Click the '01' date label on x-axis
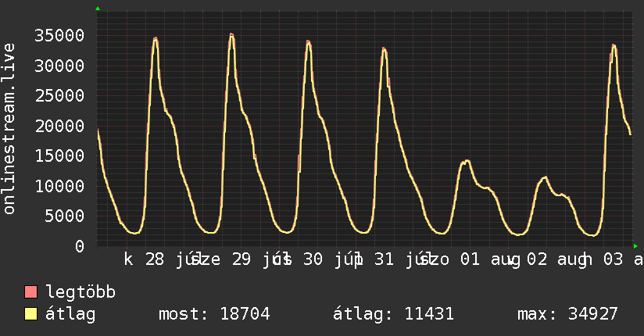Viewport: 644px width, 336px height. coord(470,259)
